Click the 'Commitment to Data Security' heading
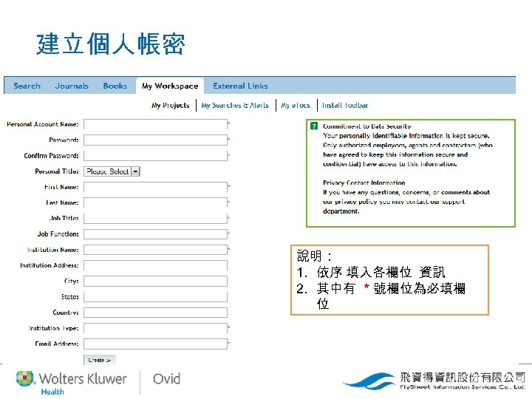This screenshot has width=532, height=399. click(x=366, y=126)
